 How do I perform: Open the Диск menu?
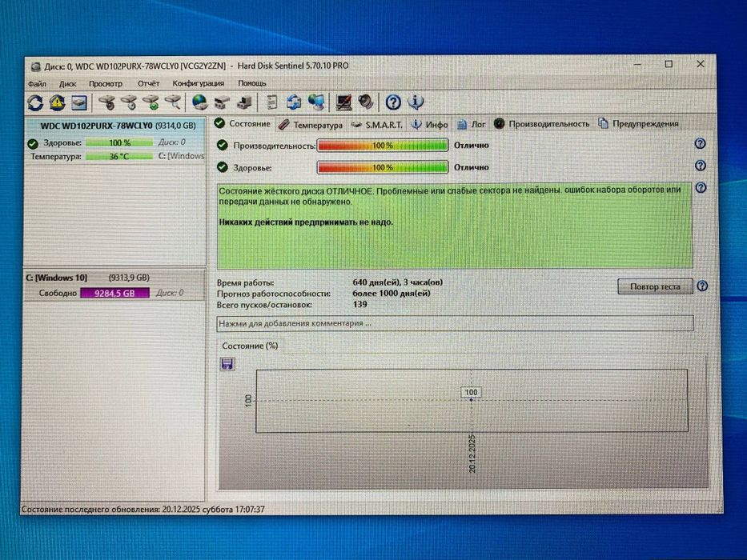pos(67,84)
